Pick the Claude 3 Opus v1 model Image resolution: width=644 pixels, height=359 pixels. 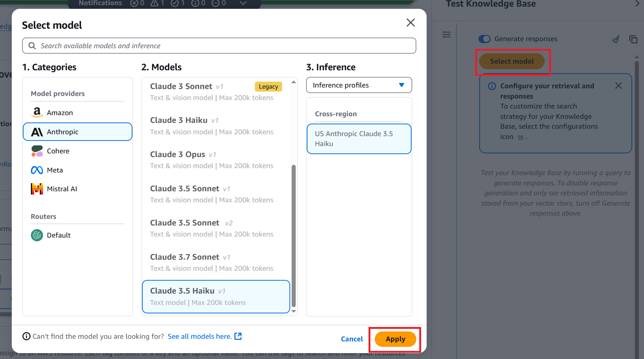pyautogui.click(x=216, y=160)
